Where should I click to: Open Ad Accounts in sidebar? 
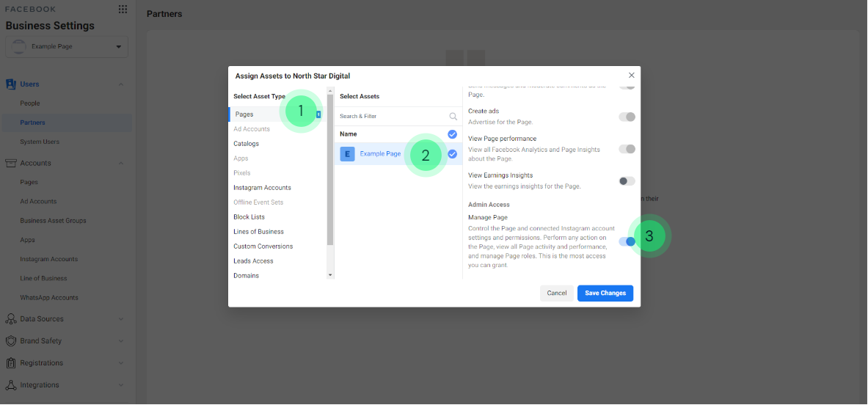pos(38,201)
